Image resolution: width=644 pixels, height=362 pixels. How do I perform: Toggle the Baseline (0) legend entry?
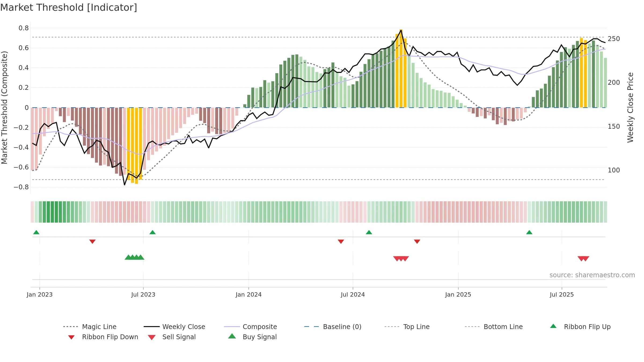(x=333, y=327)
